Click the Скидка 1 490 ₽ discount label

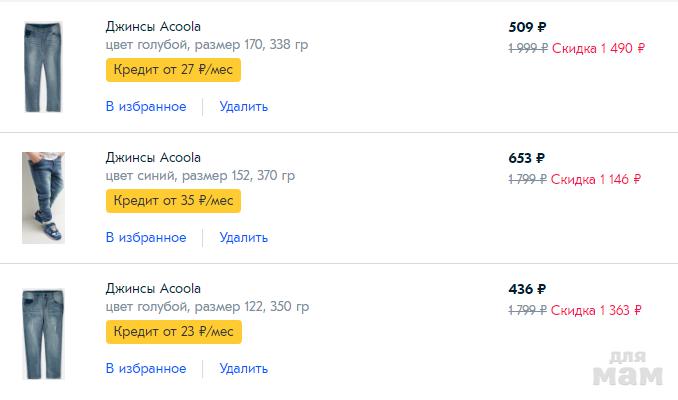(598, 48)
